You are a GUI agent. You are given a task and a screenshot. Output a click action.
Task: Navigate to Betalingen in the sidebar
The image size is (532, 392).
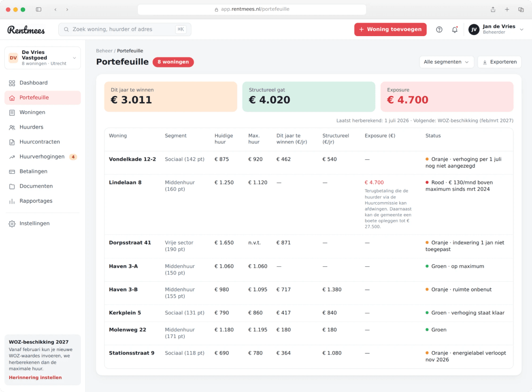43,171
